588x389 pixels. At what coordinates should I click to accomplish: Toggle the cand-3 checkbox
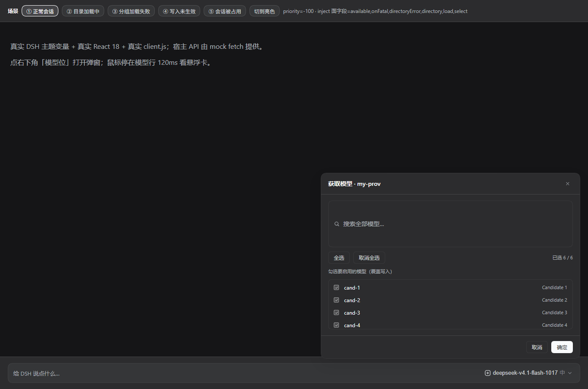pos(336,312)
